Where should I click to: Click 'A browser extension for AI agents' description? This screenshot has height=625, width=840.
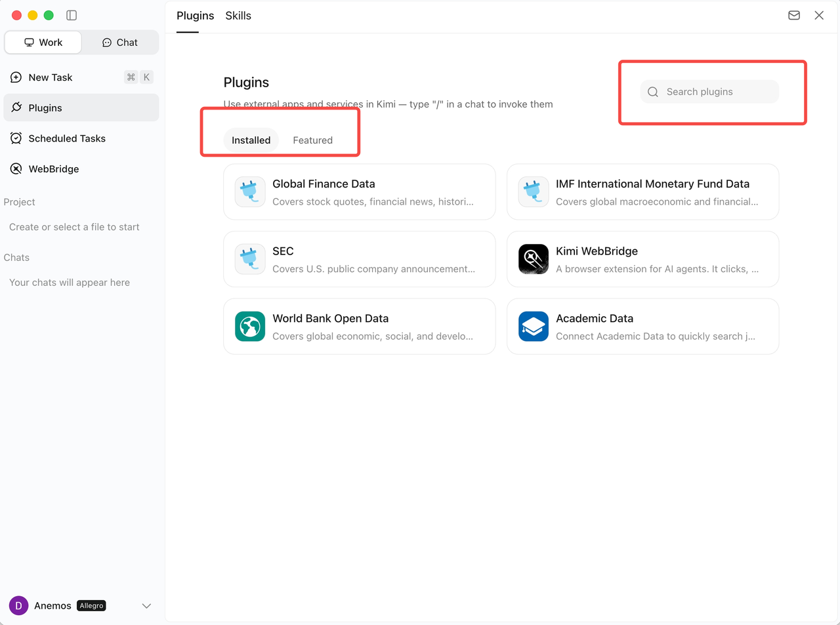[657, 269]
